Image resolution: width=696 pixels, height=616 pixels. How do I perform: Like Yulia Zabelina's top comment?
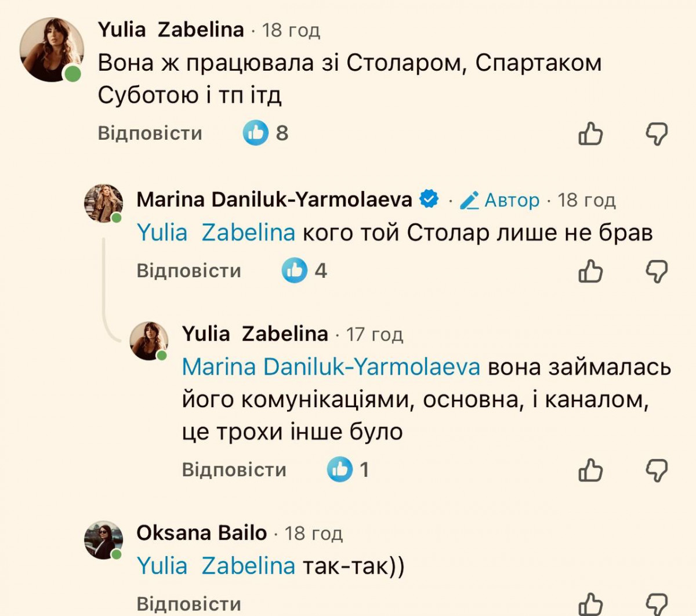coord(590,134)
